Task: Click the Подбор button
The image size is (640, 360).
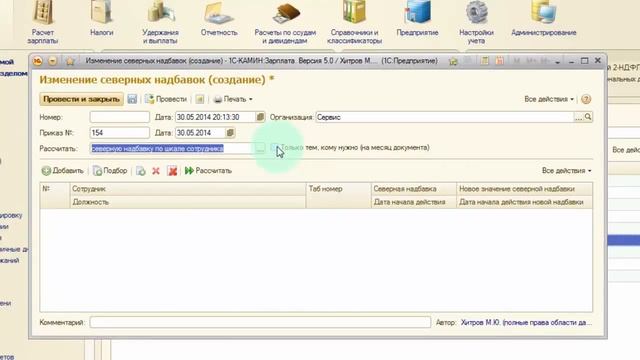Action: [110, 171]
